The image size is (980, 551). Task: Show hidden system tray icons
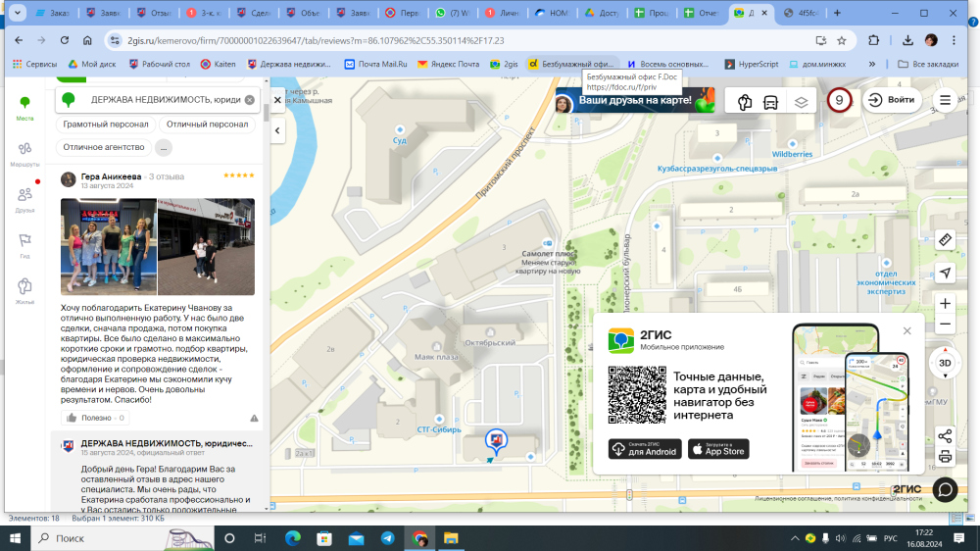click(x=795, y=538)
